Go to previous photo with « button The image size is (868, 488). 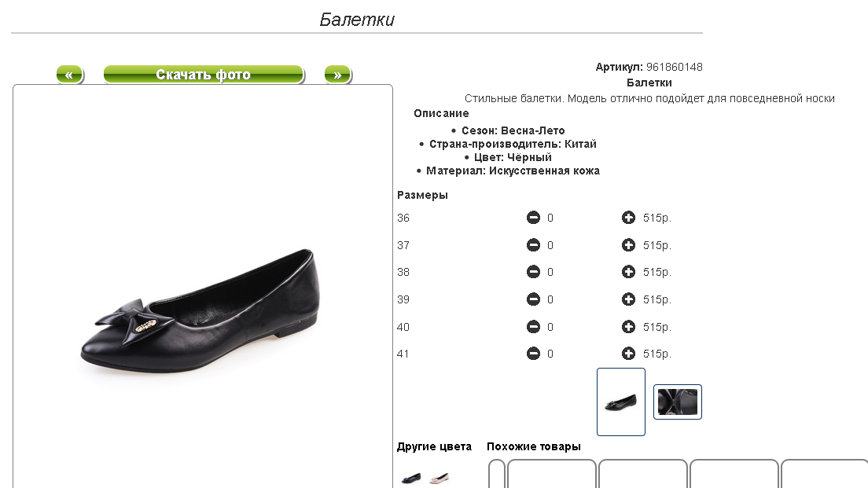[69, 75]
